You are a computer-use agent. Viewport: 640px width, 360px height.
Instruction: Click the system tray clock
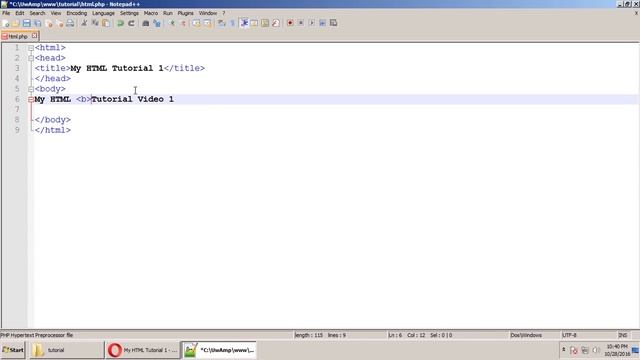(617, 350)
